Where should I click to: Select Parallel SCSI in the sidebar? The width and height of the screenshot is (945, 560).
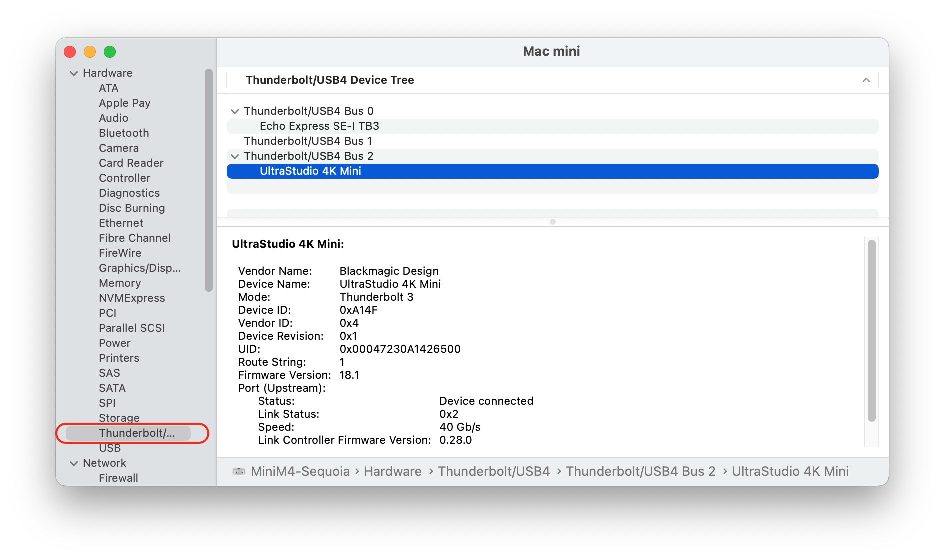point(132,328)
